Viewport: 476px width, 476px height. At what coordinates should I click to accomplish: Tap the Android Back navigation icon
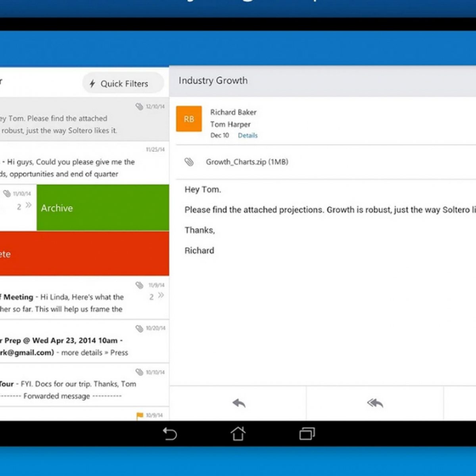click(x=170, y=434)
